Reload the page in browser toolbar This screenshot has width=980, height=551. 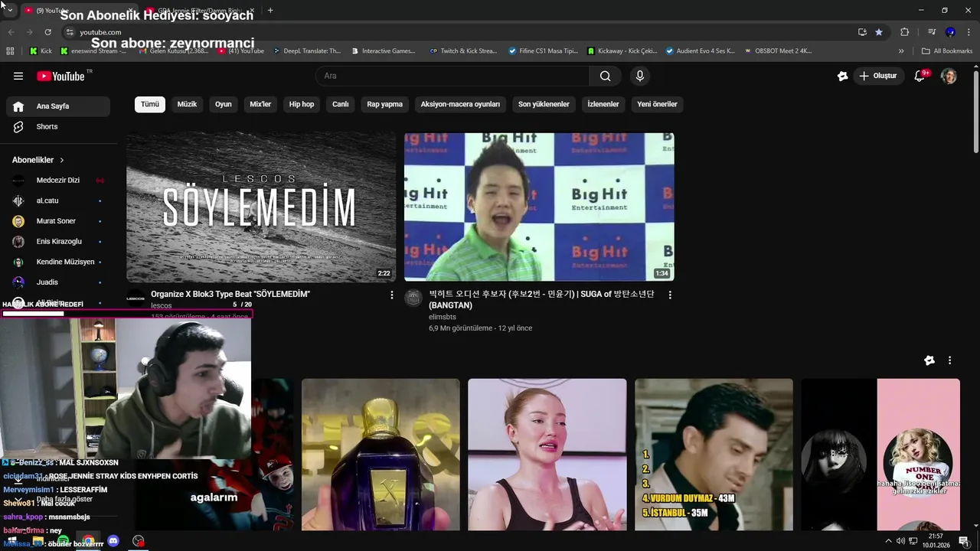(x=47, y=32)
